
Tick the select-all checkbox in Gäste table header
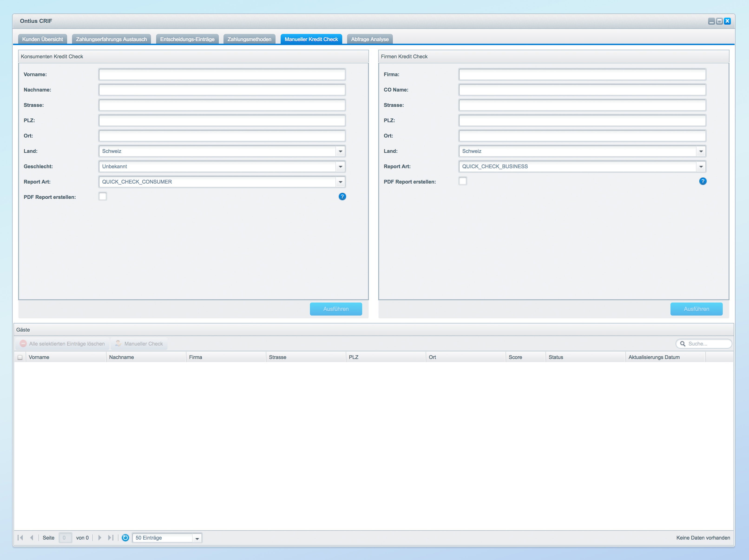(x=20, y=357)
